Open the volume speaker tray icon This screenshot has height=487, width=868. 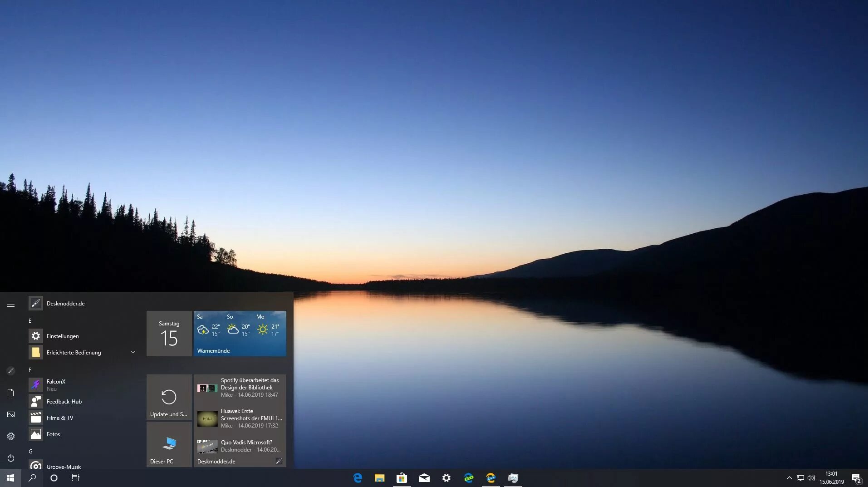[x=811, y=478]
